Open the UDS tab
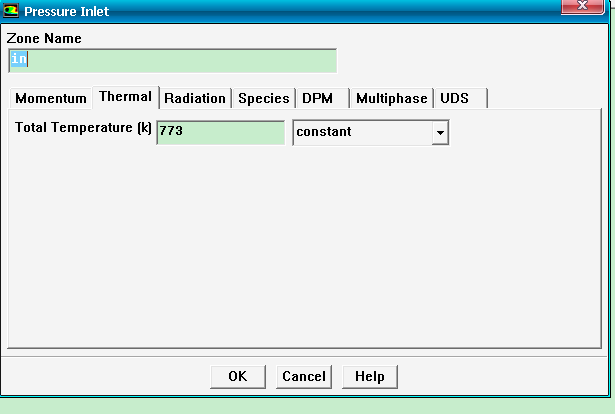The height and width of the screenshot is (414, 615). click(x=455, y=98)
